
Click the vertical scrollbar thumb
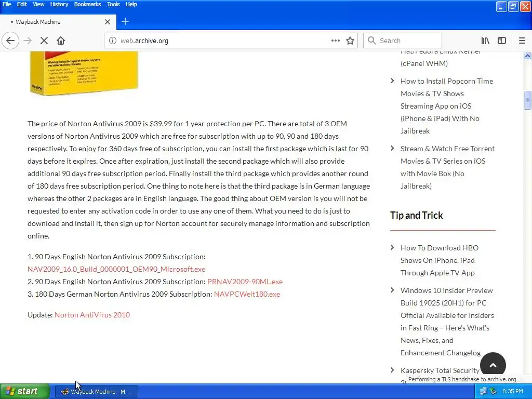[x=527, y=100]
